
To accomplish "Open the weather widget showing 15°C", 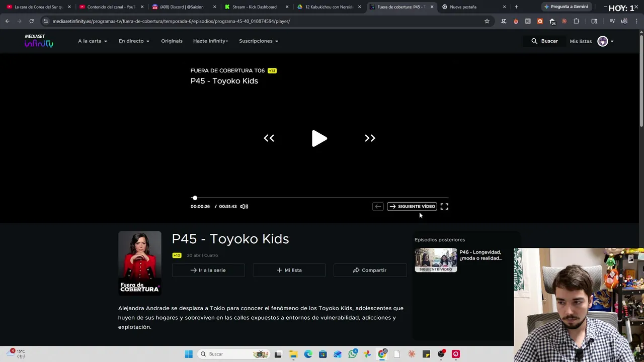I will (x=17, y=353).
